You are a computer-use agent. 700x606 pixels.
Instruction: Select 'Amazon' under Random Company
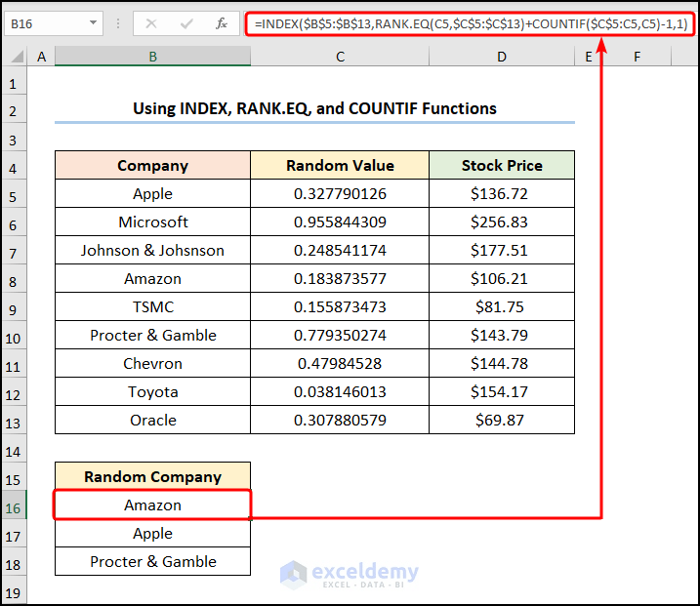pyautogui.click(x=152, y=505)
